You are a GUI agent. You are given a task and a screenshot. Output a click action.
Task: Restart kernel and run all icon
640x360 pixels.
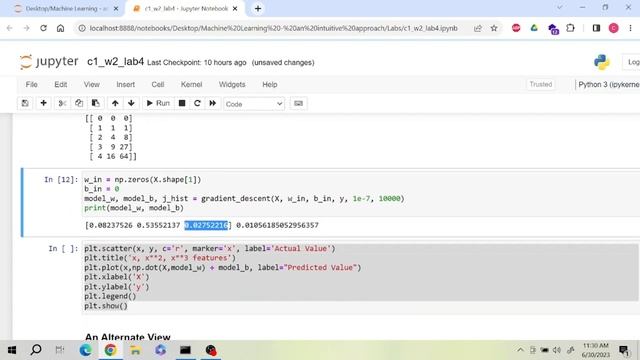(213, 104)
